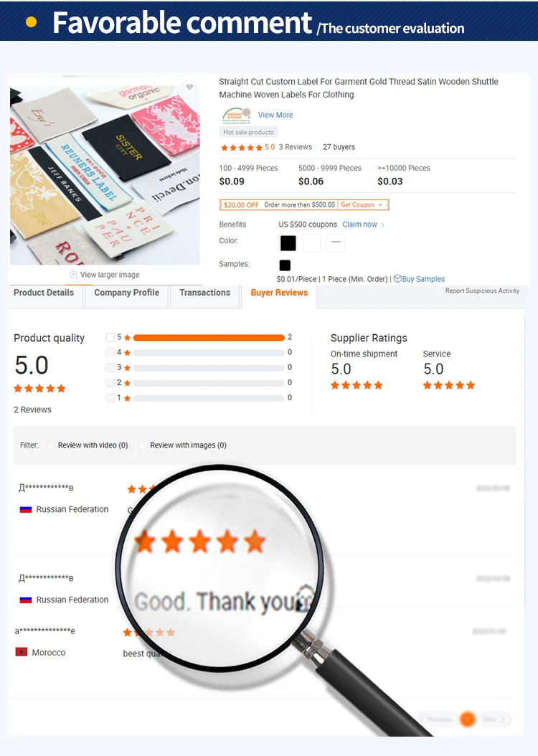
Task: Click the View More link
Action: point(275,115)
